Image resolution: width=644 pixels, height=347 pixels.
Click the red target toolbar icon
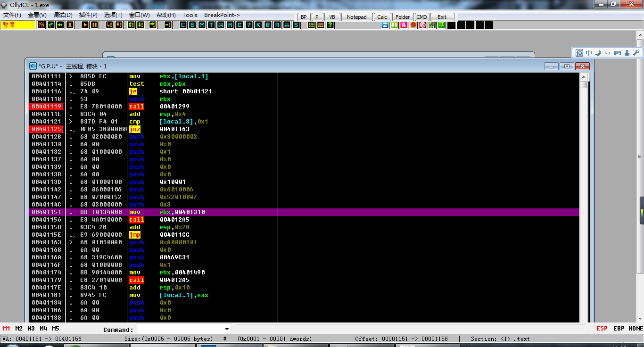click(x=422, y=25)
